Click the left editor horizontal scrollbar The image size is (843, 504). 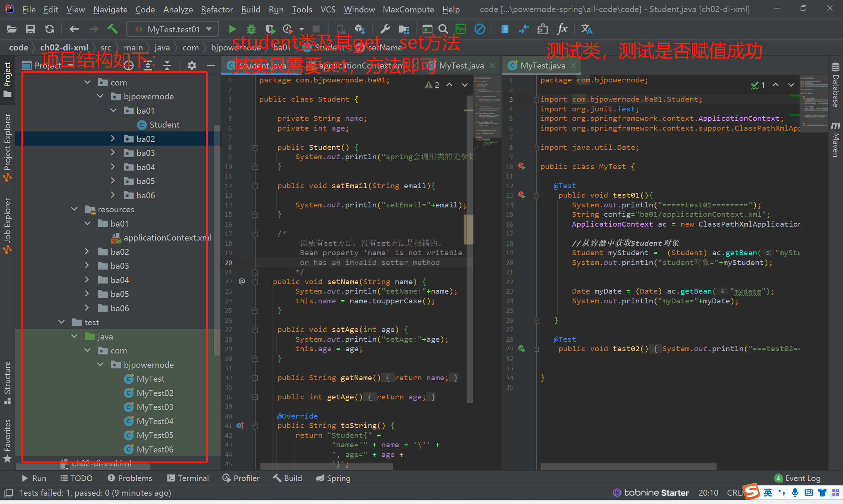click(x=326, y=466)
